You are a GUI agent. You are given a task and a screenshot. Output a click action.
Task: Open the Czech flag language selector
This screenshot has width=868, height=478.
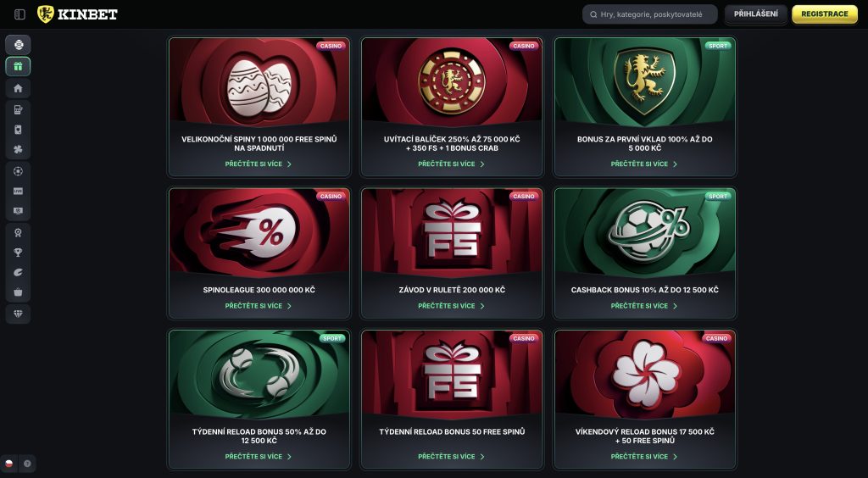coord(8,464)
